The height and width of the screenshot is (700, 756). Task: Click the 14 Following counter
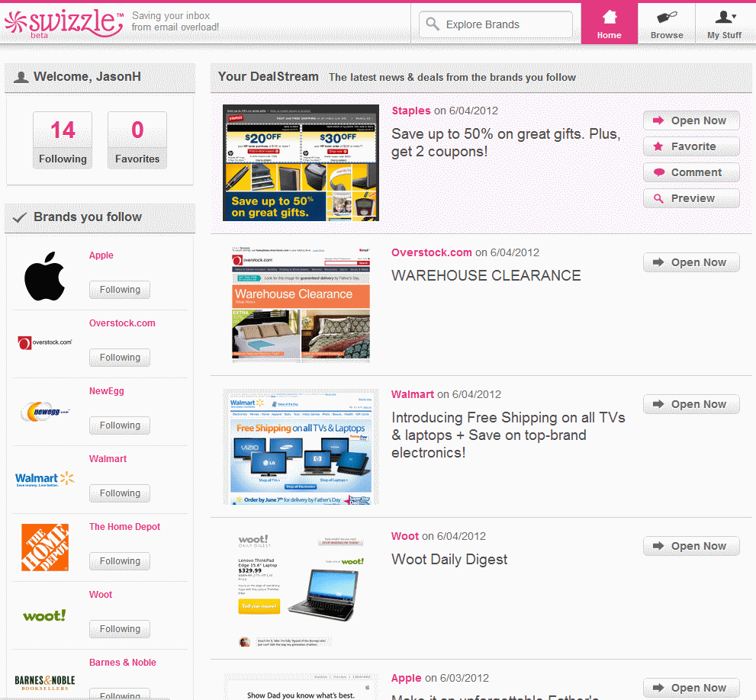[x=63, y=140]
